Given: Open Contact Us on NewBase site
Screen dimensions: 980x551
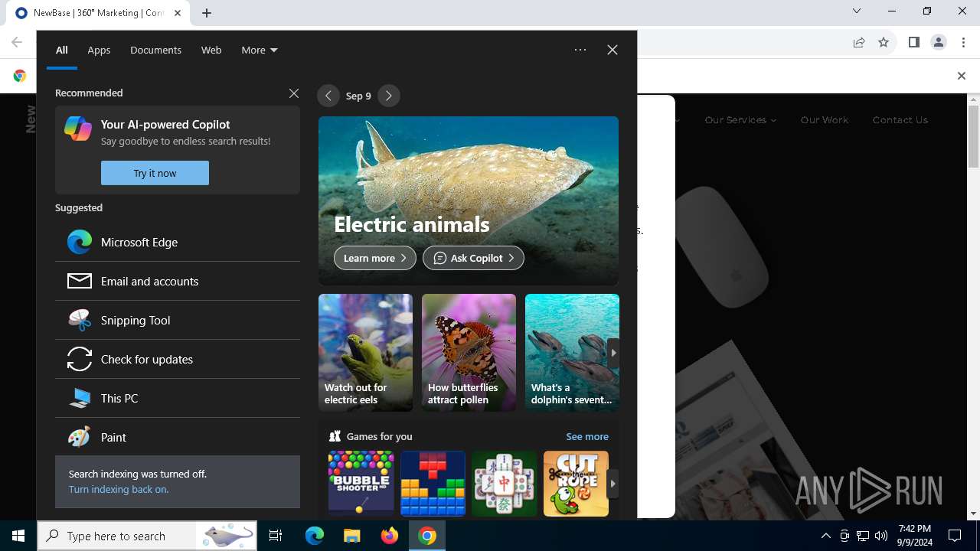Looking at the screenshot, I should tap(900, 120).
